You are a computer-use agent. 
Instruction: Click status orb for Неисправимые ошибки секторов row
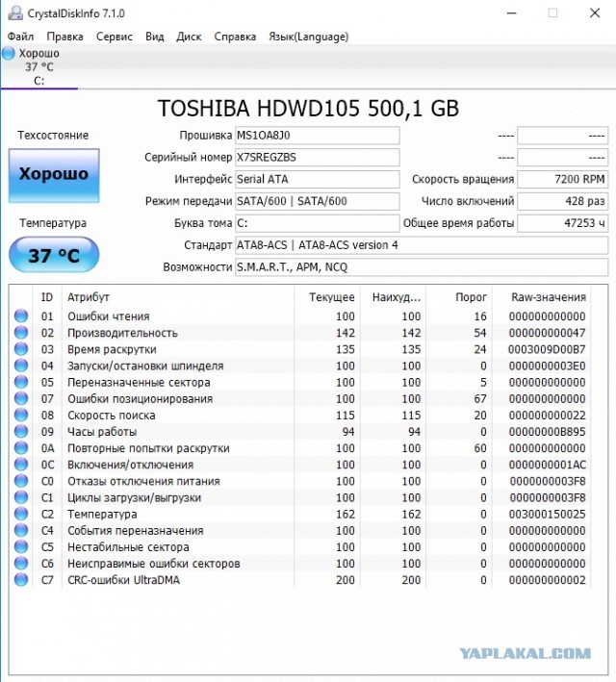point(21,564)
